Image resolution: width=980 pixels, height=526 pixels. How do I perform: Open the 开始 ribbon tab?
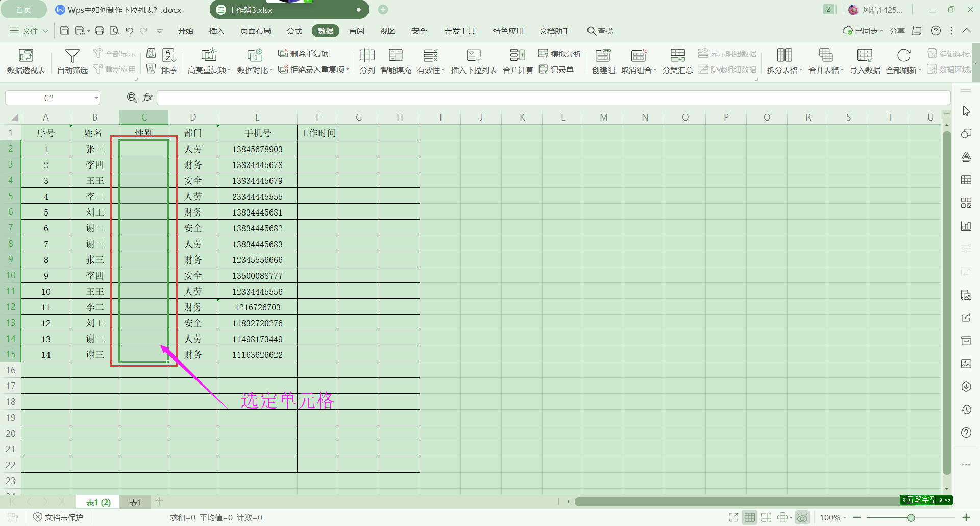[186, 31]
